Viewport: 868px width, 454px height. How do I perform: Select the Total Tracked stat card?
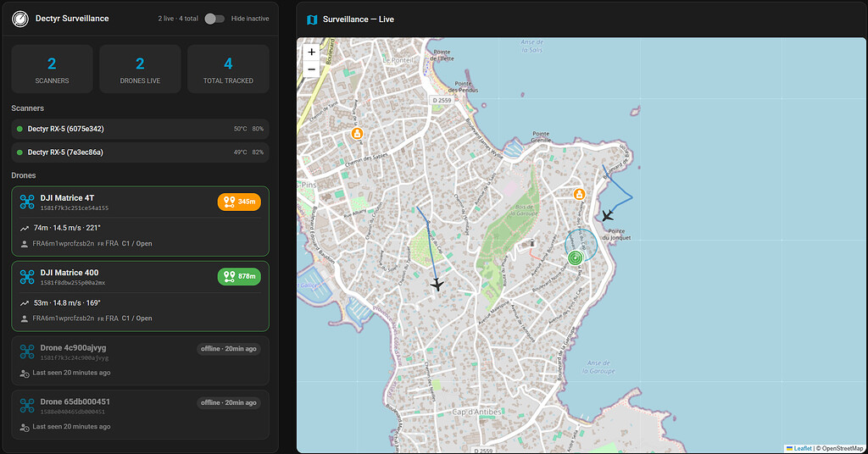pyautogui.click(x=228, y=69)
